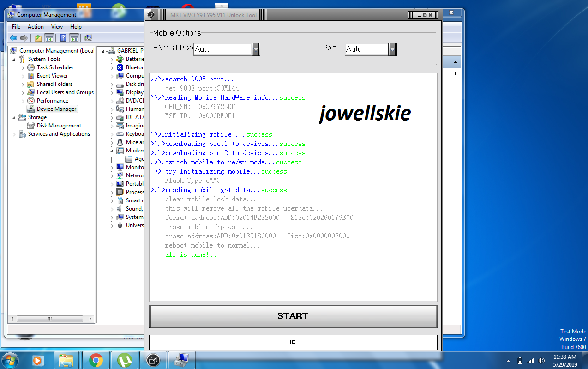Open Action menu in Computer Management
588x369 pixels.
[36, 27]
